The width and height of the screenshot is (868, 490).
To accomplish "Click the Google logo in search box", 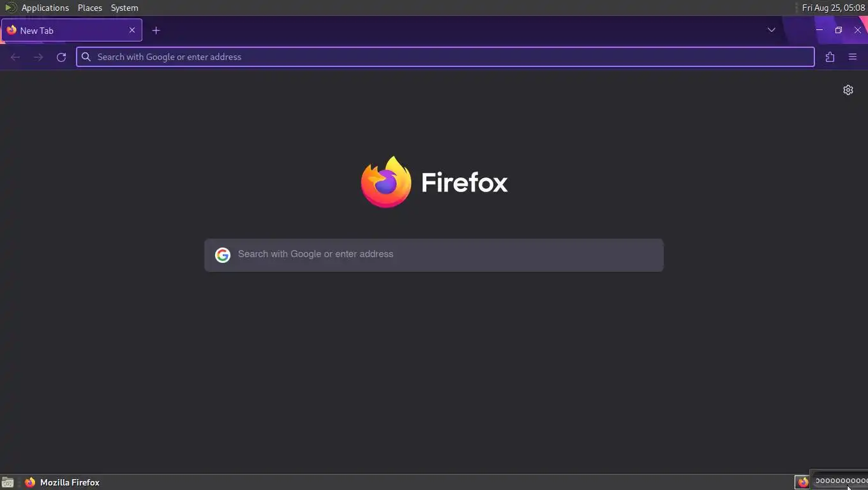I will [223, 255].
